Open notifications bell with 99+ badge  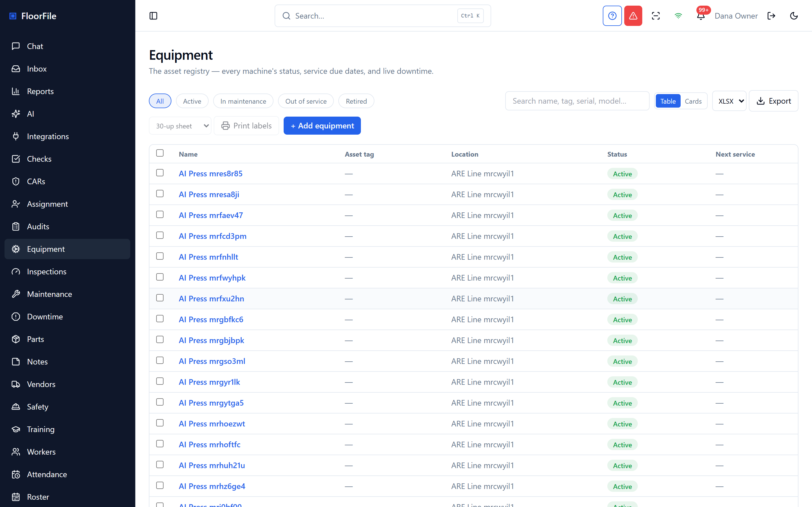pos(701,16)
